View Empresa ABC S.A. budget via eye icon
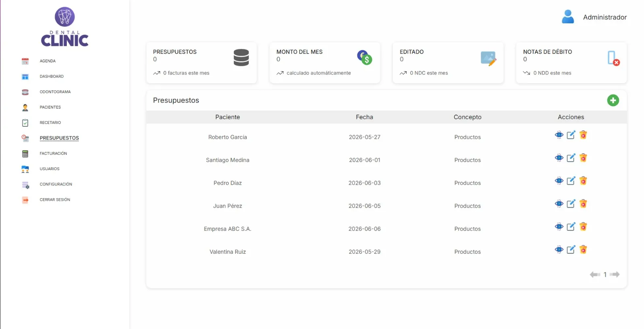 pos(559,227)
